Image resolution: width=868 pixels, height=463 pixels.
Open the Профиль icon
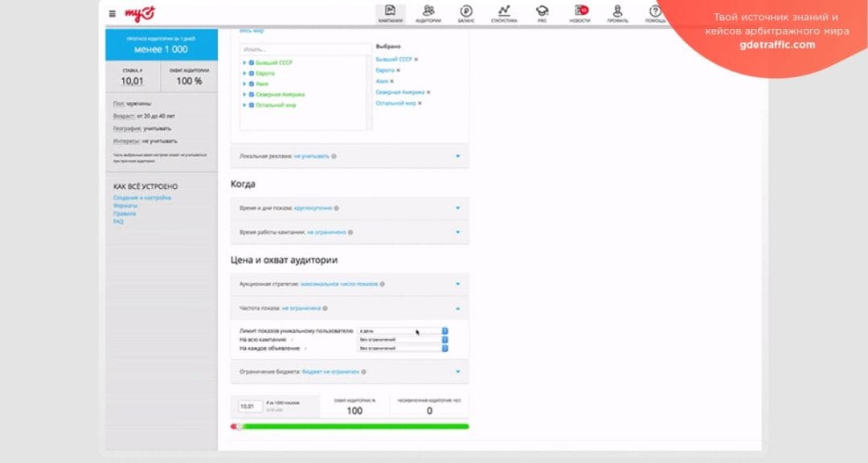pyautogui.click(x=617, y=12)
